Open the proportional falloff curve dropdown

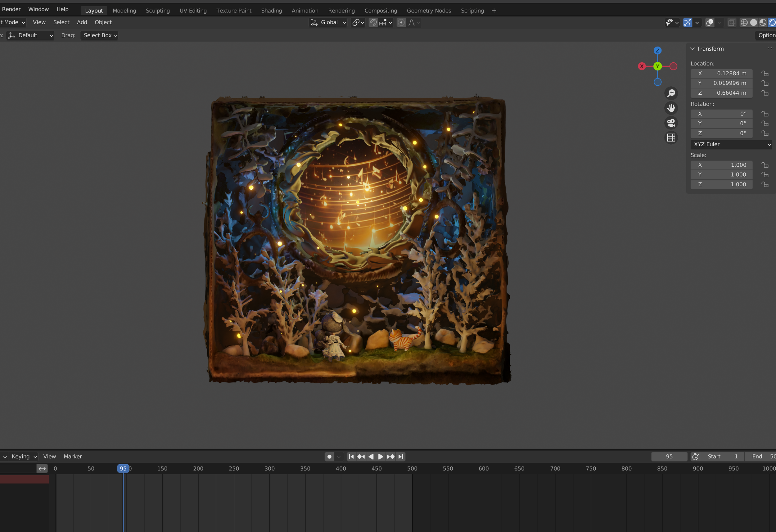(x=414, y=22)
